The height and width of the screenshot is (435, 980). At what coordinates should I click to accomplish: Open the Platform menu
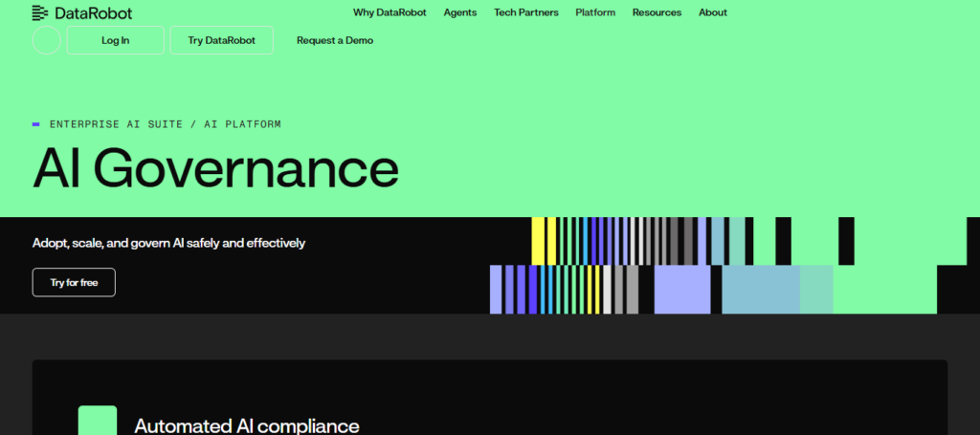(595, 12)
